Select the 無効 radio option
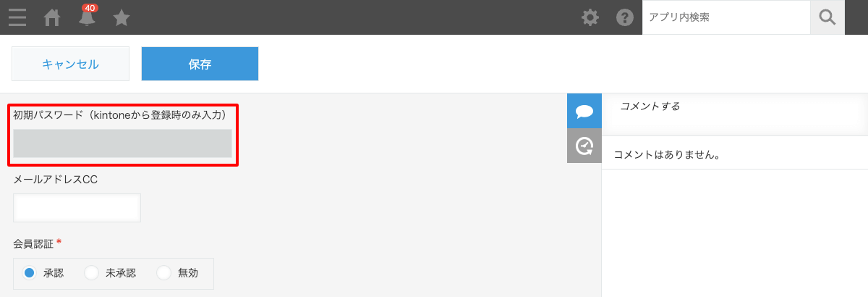The image size is (868, 297). (x=178, y=273)
